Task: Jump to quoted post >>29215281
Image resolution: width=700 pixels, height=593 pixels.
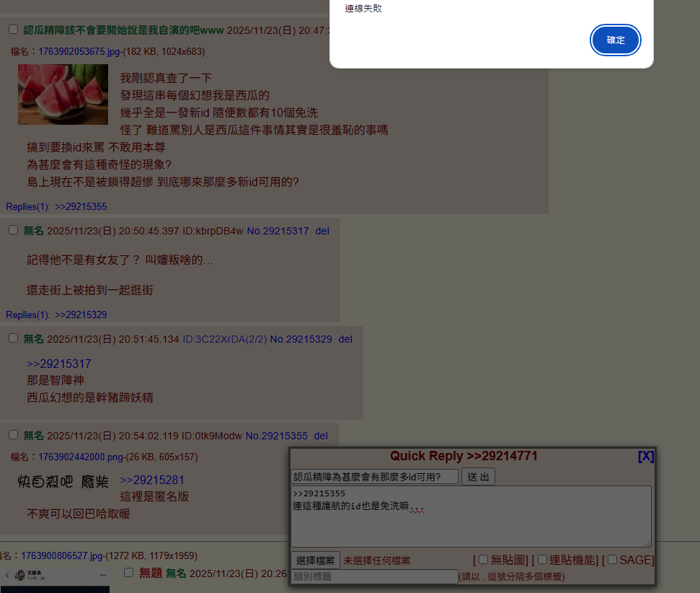Action: (152, 480)
